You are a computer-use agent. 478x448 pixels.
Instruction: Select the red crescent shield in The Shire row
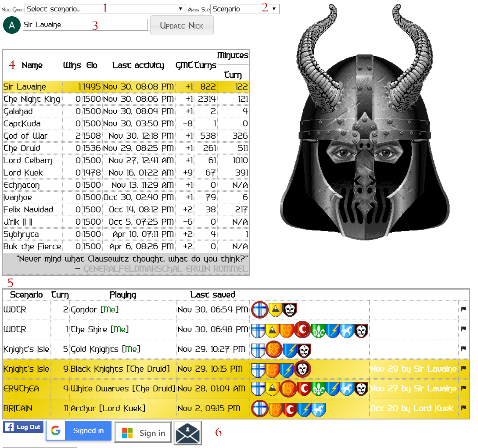pos(302,330)
